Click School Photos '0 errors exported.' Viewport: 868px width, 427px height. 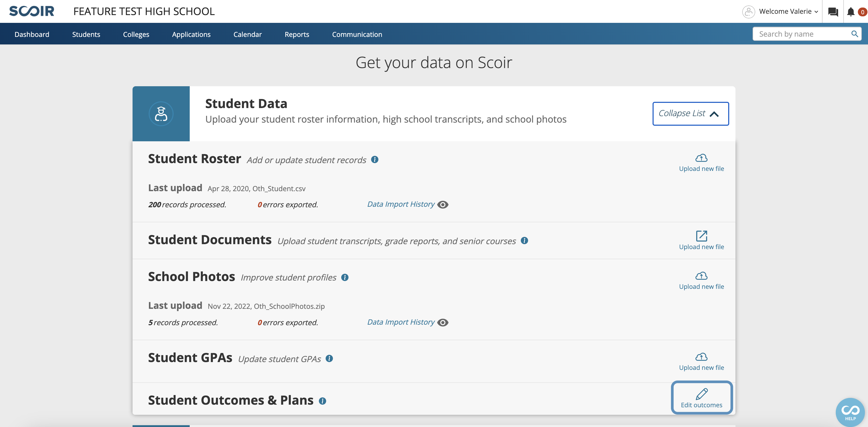click(288, 323)
